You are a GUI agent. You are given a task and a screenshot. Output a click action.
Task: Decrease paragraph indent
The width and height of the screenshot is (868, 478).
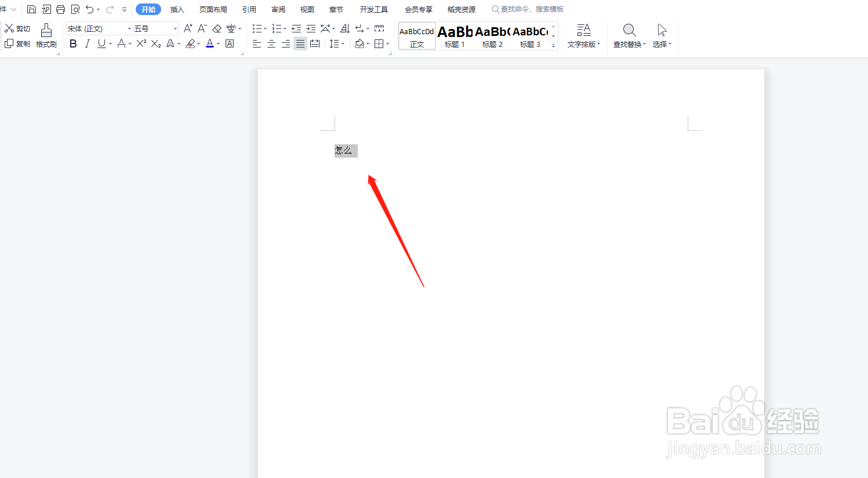[296, 28]
